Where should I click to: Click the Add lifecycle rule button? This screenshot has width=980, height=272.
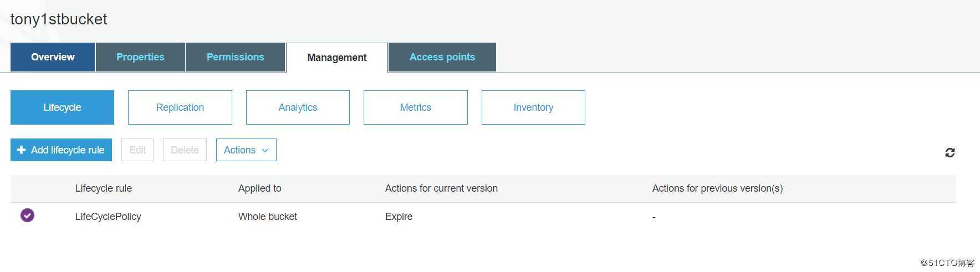pos(61,150)
